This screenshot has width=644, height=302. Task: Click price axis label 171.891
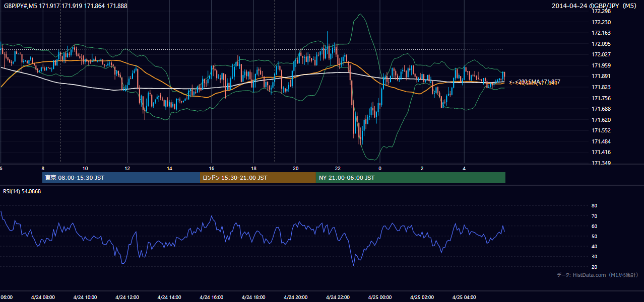[x=601, y=76]
